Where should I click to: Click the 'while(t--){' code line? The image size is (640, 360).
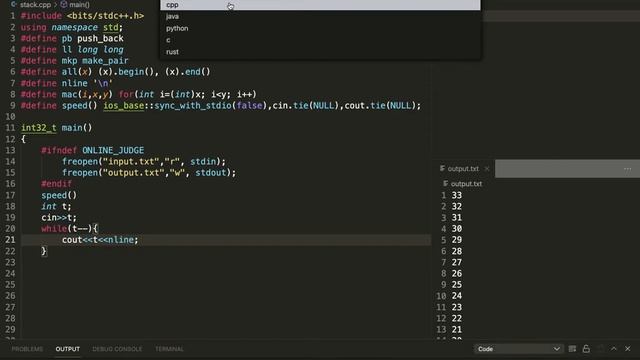pos(69,229)
